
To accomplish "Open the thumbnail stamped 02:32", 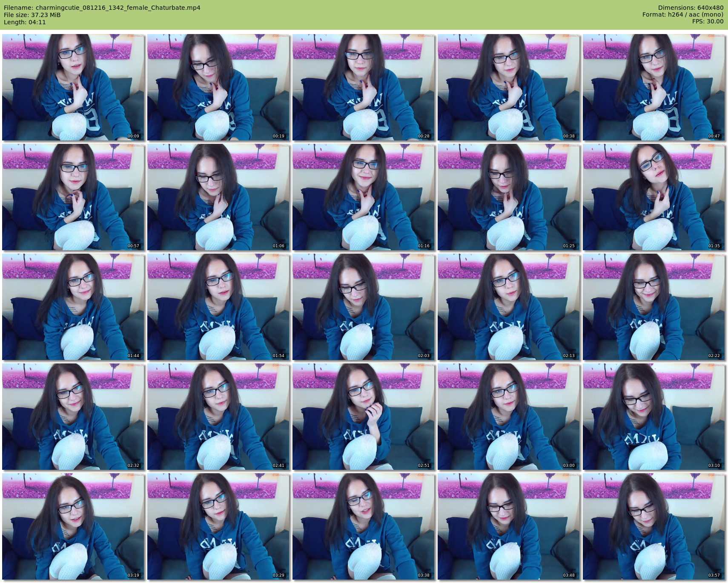I will tap(73, 417).
